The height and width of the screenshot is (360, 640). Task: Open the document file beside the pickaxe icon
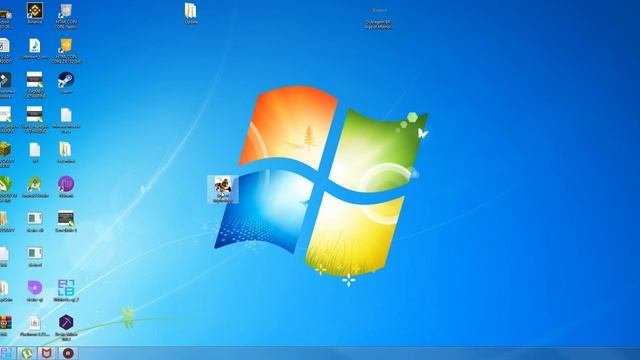coord(35,323)
